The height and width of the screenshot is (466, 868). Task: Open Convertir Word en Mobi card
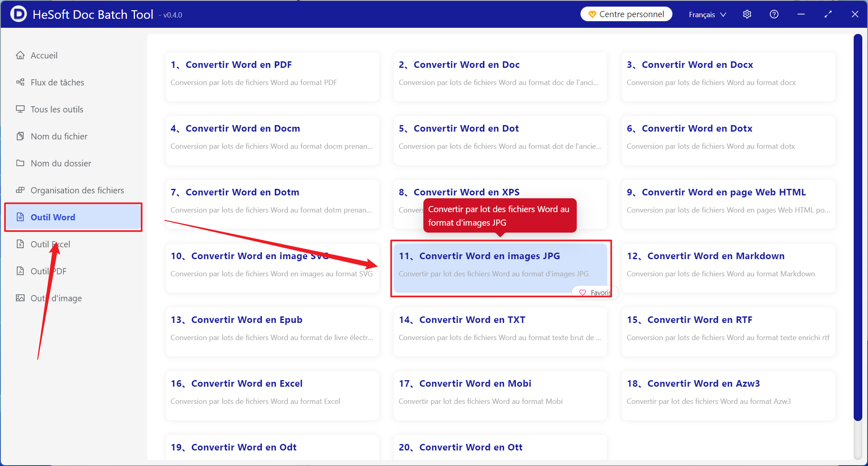point(500,395)
